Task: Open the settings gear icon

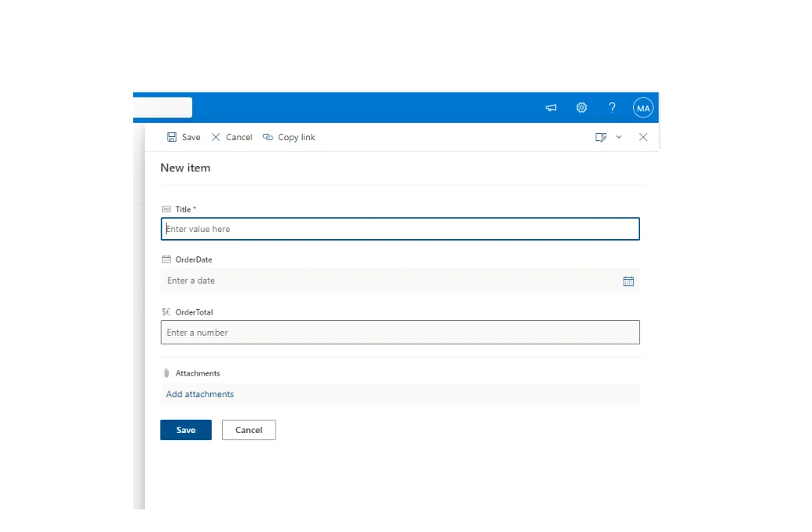Action: (x=582, y=107)
